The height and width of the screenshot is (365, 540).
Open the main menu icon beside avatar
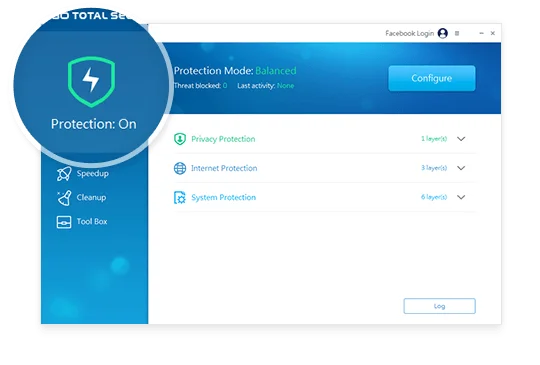tap(457, 33)
